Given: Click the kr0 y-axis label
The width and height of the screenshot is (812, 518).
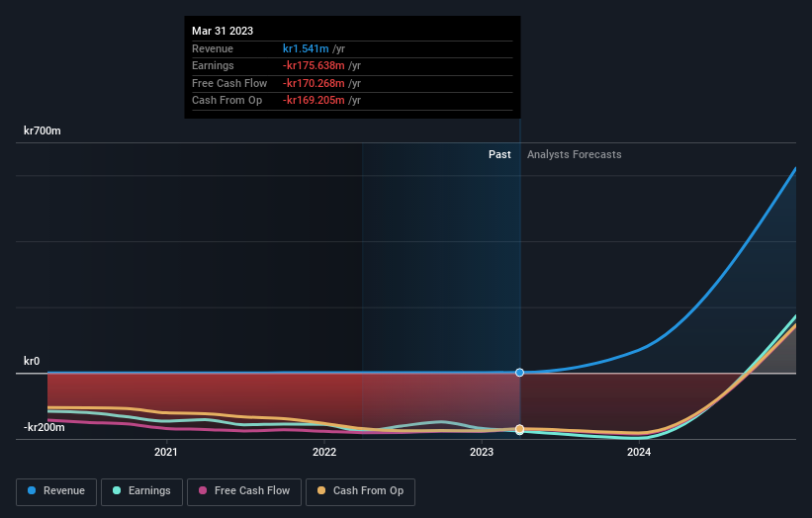Looking at the screenshot, I should (32, 361).
